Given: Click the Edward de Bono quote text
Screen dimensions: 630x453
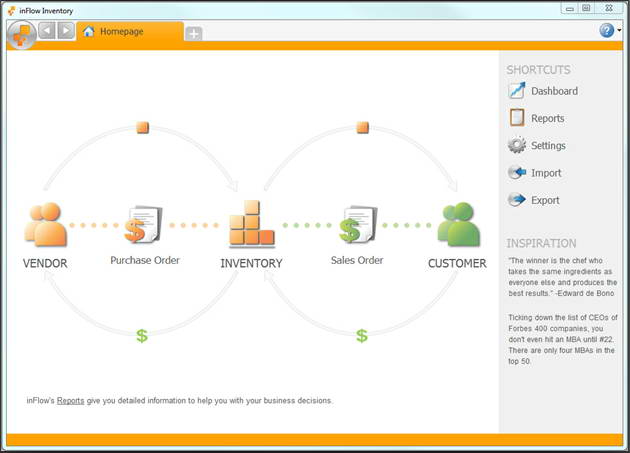Looking at the screenshot, I should coord(562,277).
